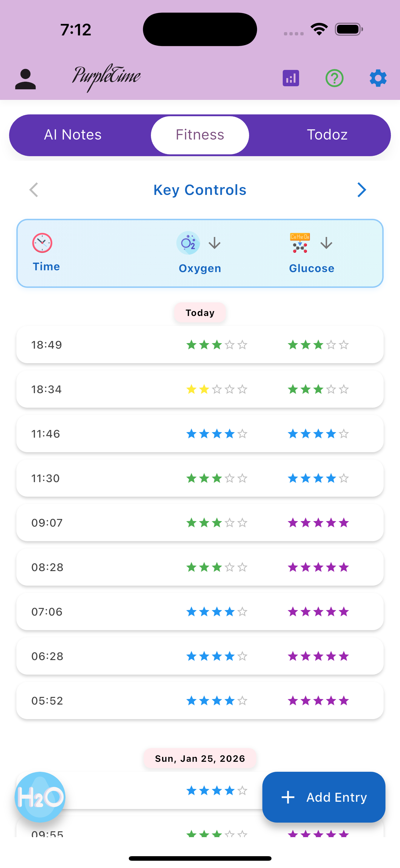Switch to the Todoz tab
Image resolution: width=400 pixels, height=868 pixels.
[327, 135]
